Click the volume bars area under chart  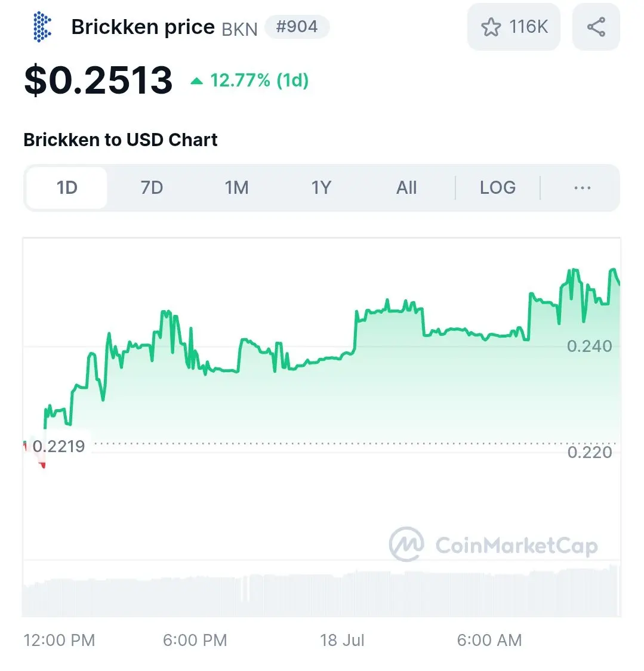coord(321,593)
